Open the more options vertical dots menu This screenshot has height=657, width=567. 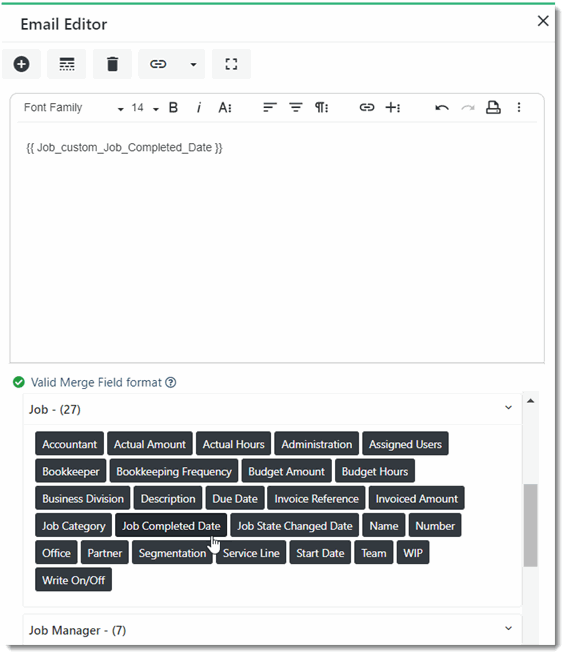click(519, 108)
